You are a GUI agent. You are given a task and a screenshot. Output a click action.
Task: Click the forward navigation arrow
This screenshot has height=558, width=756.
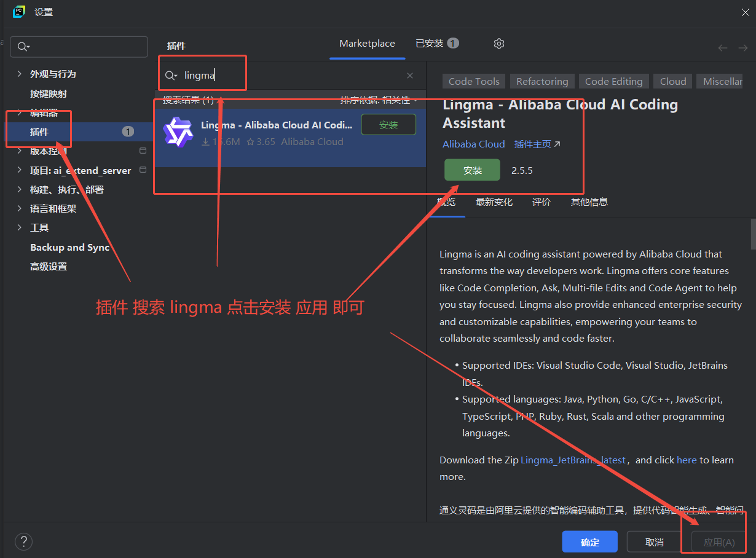click(x=743, y=48)
